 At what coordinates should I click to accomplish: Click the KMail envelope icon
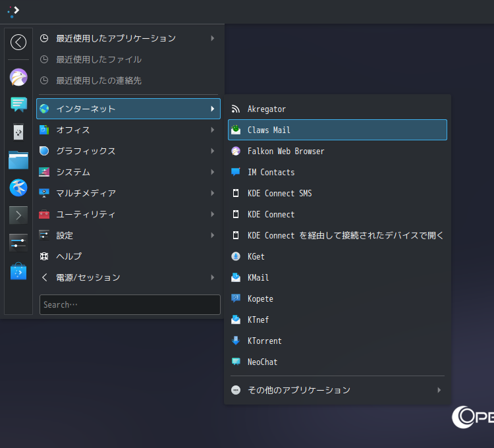click(x=236, y=277)
